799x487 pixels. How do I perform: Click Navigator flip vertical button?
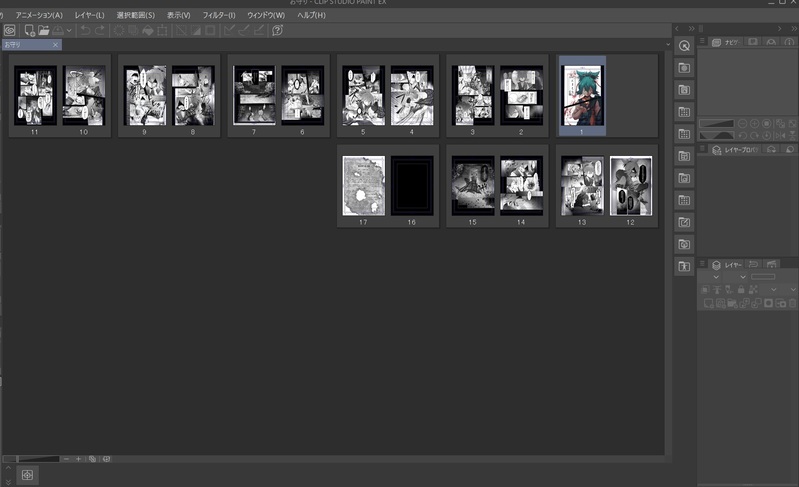pyautogui.click(x=792, y=136)
